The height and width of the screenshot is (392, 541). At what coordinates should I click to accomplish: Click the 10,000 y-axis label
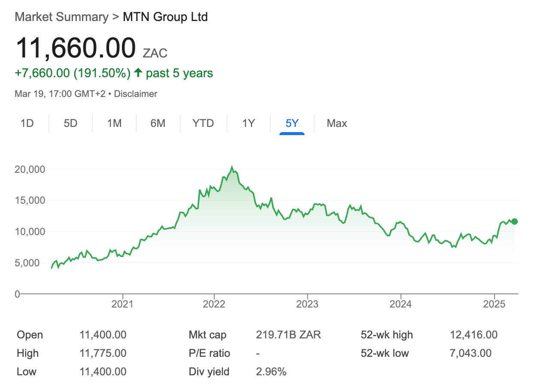pos(30,232)
